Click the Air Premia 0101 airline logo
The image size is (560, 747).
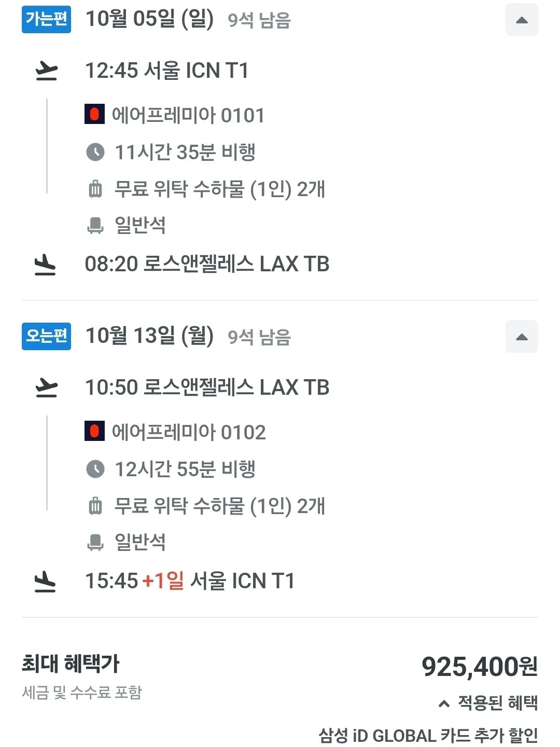click(94, 114)
